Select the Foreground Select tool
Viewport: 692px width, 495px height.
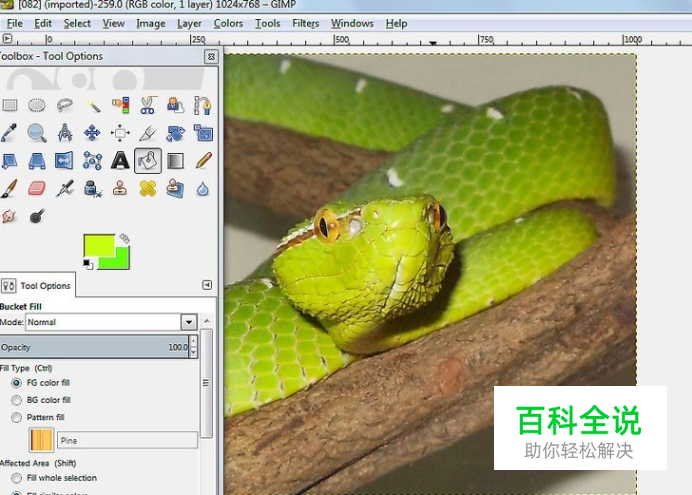click(x=175, y=105)
